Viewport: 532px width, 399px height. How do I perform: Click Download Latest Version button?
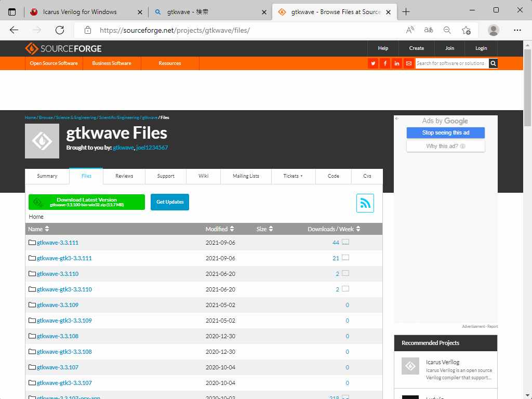(x=87, y=202)
